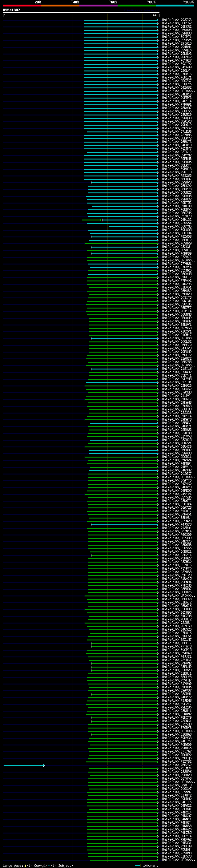Select hit UniRef100_B9PD83
The image size is (197, 868).
177,33
